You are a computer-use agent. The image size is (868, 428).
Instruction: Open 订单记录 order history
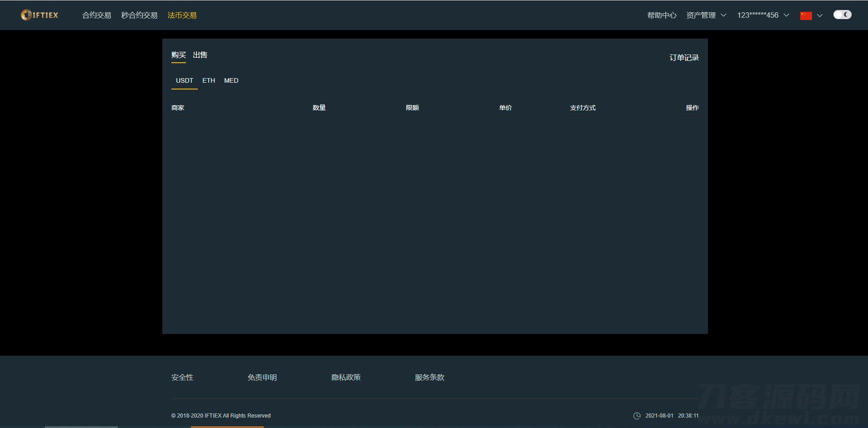tap(684, 58)
